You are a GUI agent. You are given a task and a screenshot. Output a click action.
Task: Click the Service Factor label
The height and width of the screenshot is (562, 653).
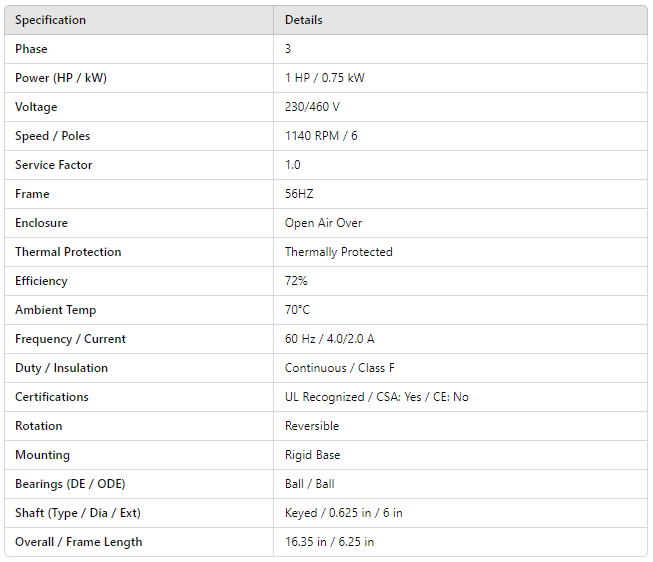(53, 165)
